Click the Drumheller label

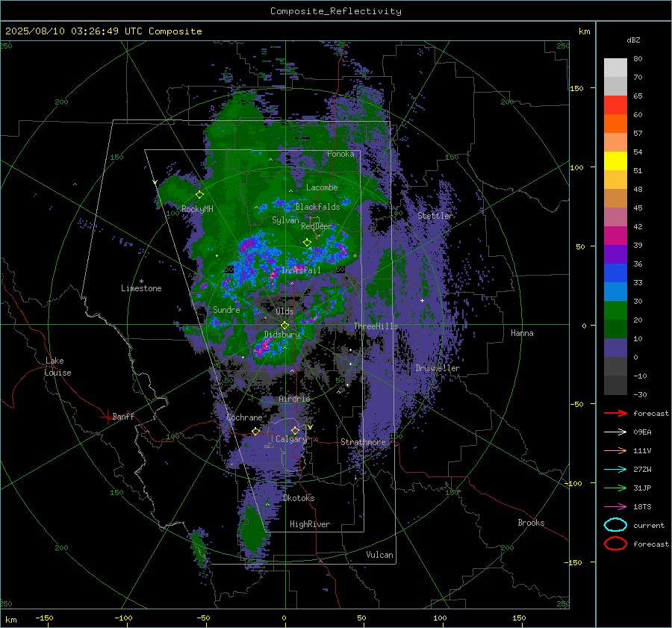click(x=438, y=368)
